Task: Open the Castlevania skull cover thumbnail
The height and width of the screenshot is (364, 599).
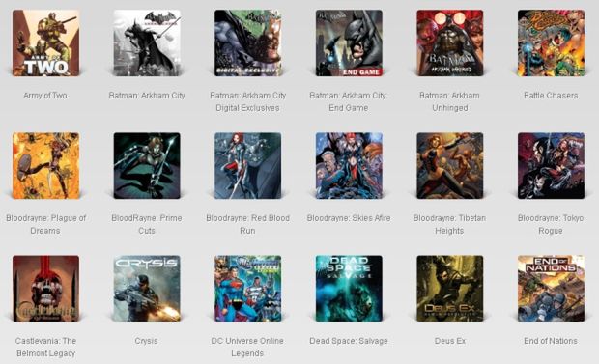Action: pos(45,289)
